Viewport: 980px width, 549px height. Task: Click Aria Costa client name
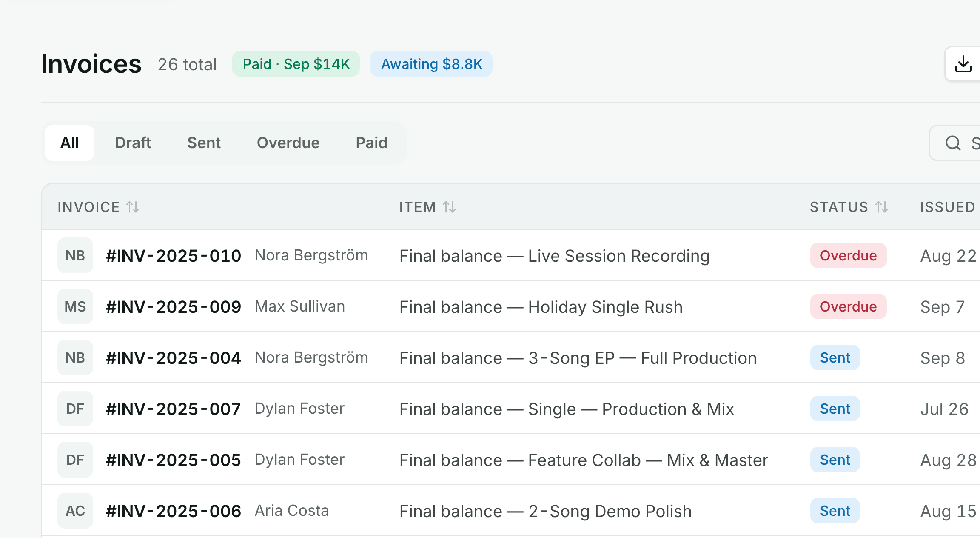pos(292,511)
